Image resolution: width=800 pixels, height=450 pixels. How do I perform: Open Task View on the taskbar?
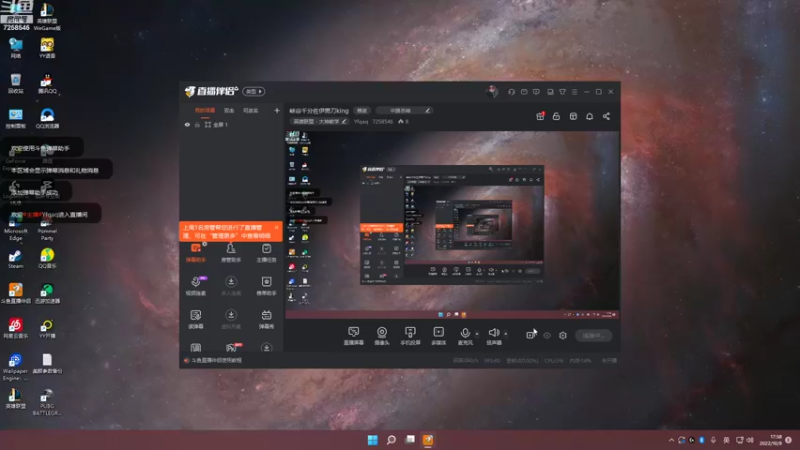coord(410,440)
